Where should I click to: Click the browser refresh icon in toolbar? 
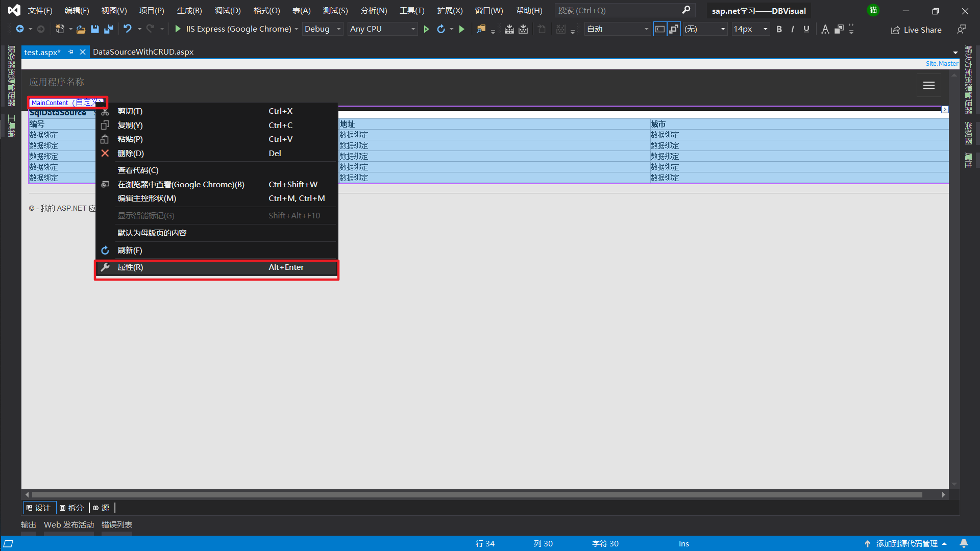(x=441, y=29)
